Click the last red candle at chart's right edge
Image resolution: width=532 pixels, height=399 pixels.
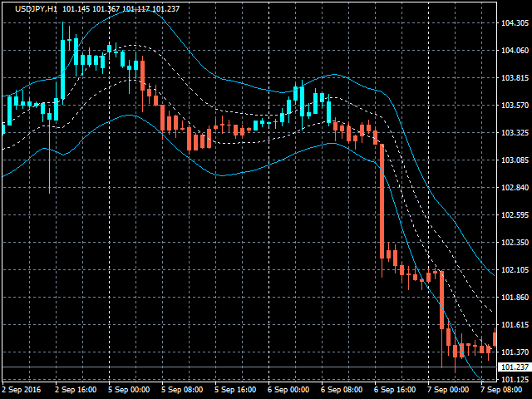[x=495, y=339]
